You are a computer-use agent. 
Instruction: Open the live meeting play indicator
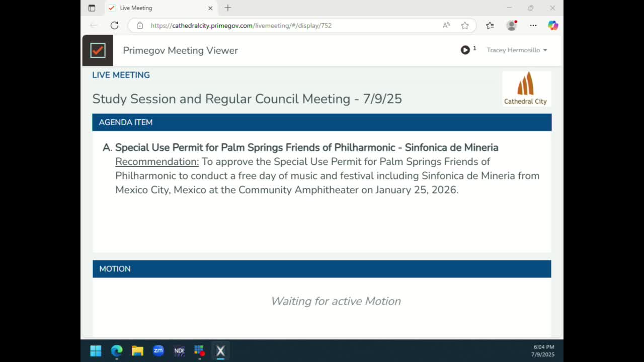point(465,50)
